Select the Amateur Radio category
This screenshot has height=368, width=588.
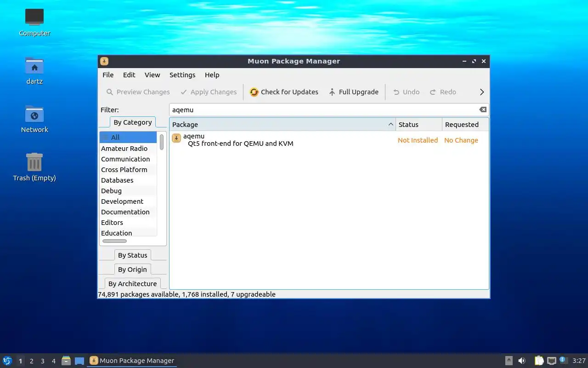click(x=128, y=149)
